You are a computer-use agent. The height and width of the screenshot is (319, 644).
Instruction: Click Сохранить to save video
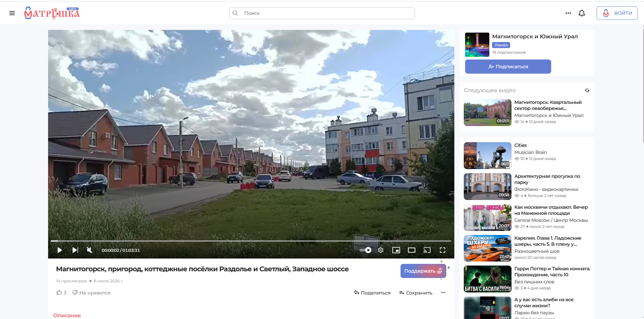[416, 293]
